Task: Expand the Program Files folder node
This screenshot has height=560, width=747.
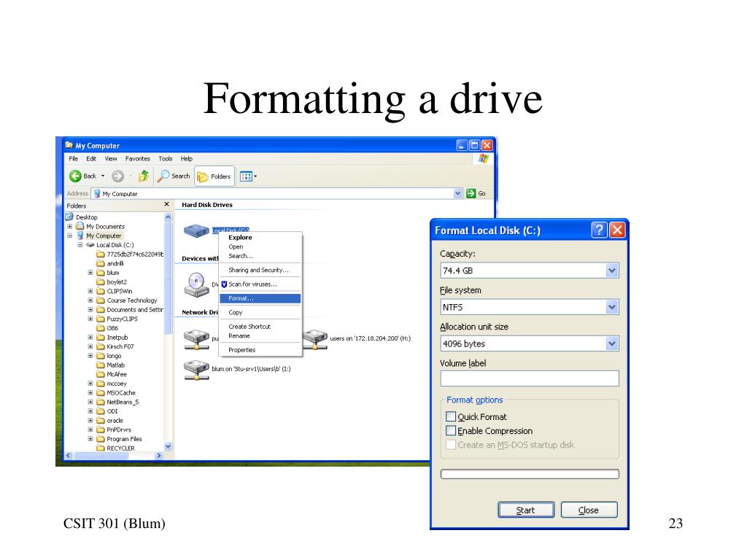Action: [90, 439]
